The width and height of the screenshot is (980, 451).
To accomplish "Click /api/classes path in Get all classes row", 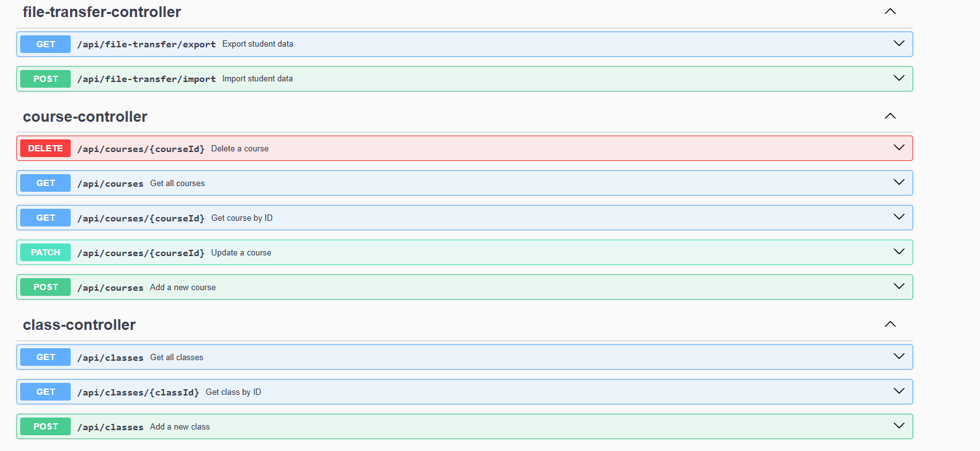I will click(x=111, y=358).
